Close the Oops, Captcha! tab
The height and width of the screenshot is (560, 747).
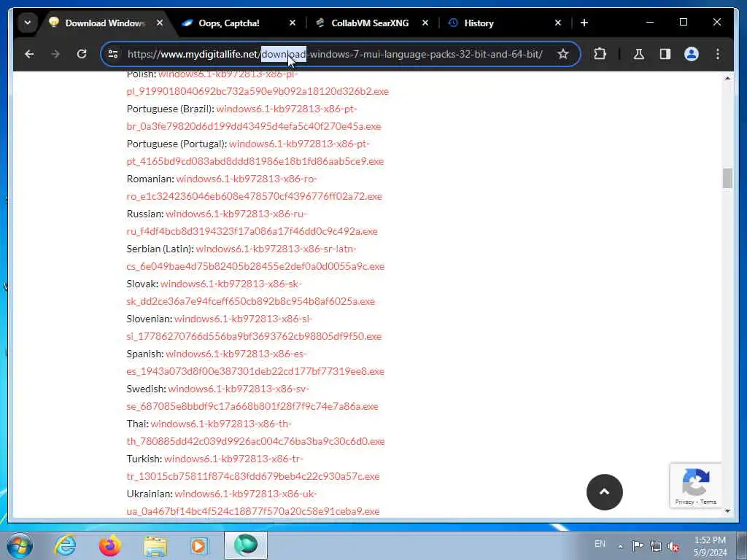(293, 23)
